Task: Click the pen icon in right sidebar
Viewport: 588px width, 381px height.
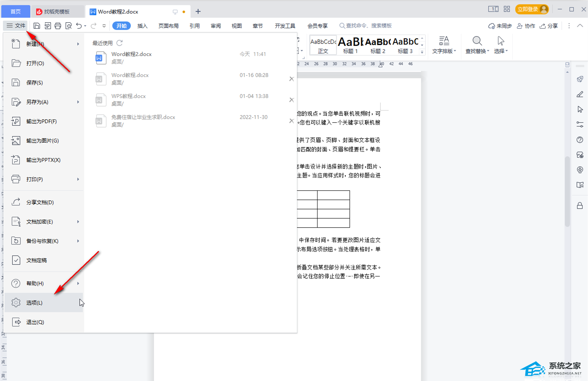Action: coord(580,94)
